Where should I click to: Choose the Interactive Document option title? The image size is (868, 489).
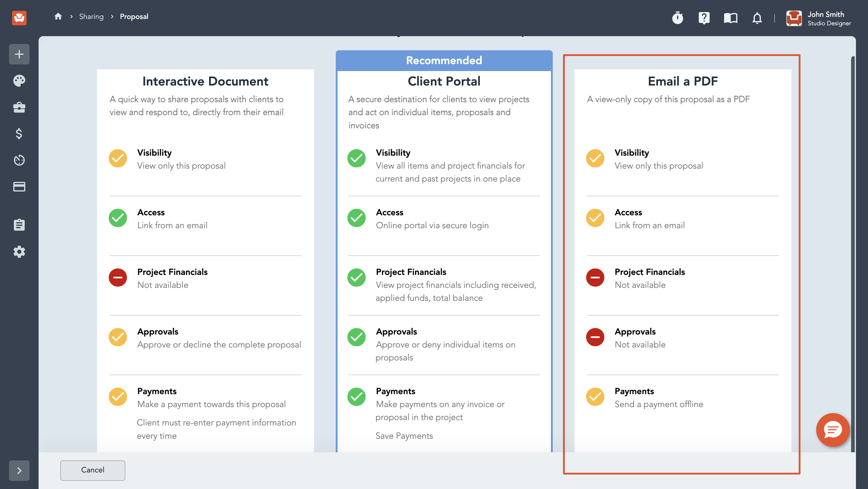click(x=205, y=81)
